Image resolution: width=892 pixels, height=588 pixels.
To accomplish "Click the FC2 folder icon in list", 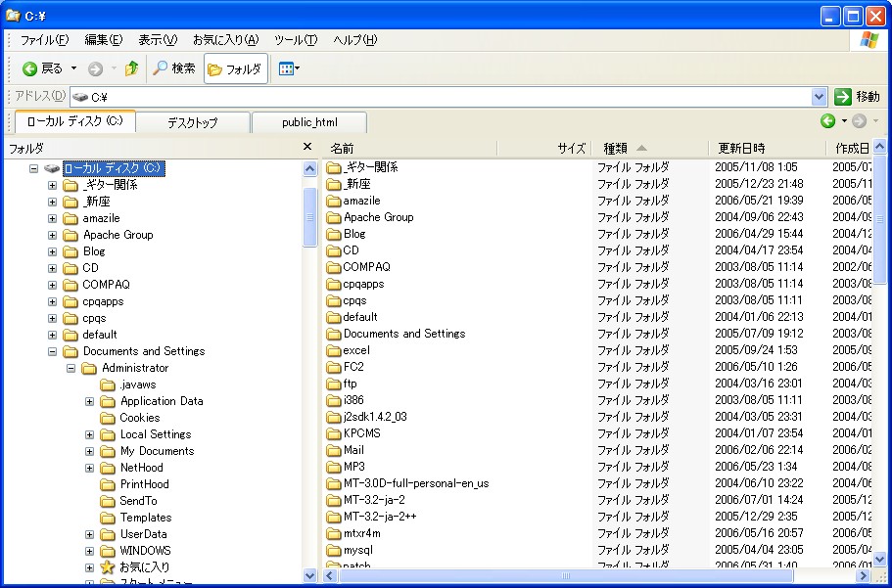I will [x=333, y=367].
